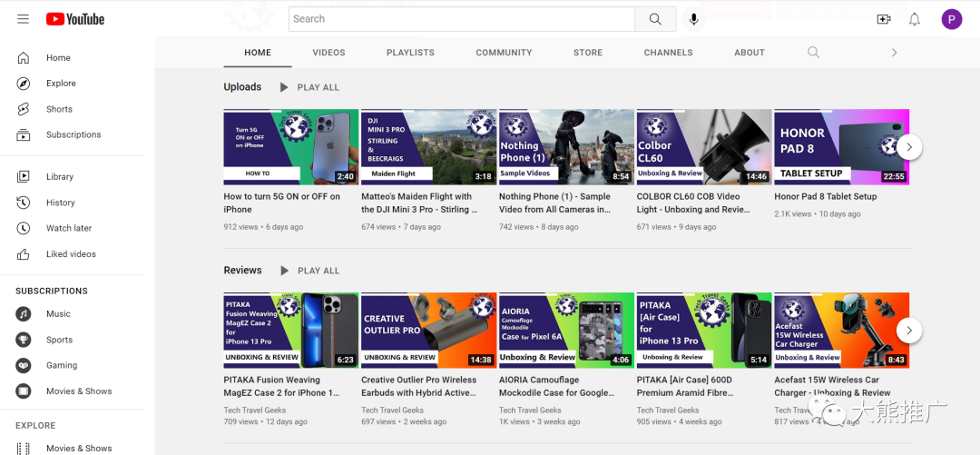The height and width of the screenshot is (455, 980).
Task: Open the Creative Outlier Pro thumbnail
Action: (428, 331)
